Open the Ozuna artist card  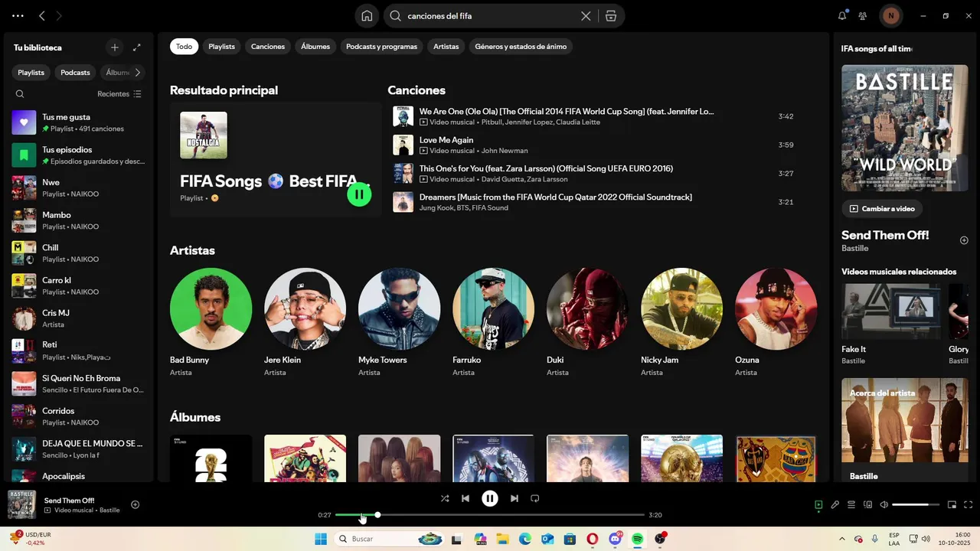[x=776, y=323]
